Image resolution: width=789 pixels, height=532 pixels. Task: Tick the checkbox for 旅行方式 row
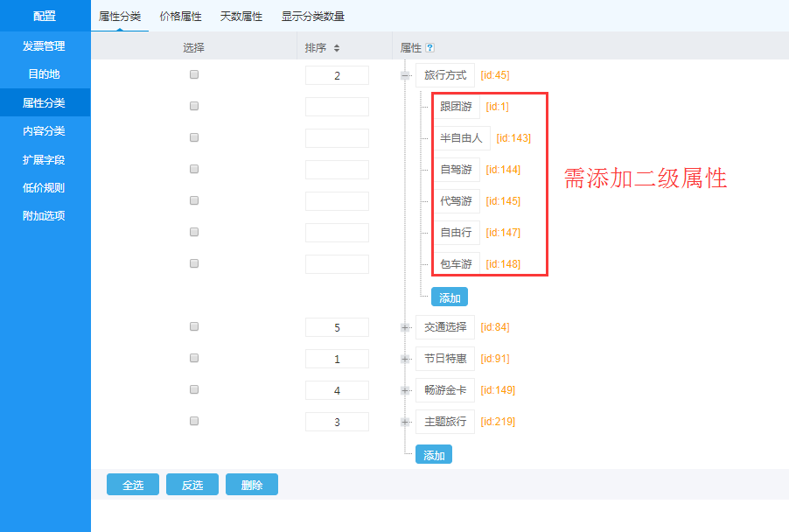pyautogui.click(x=194, y=74)
